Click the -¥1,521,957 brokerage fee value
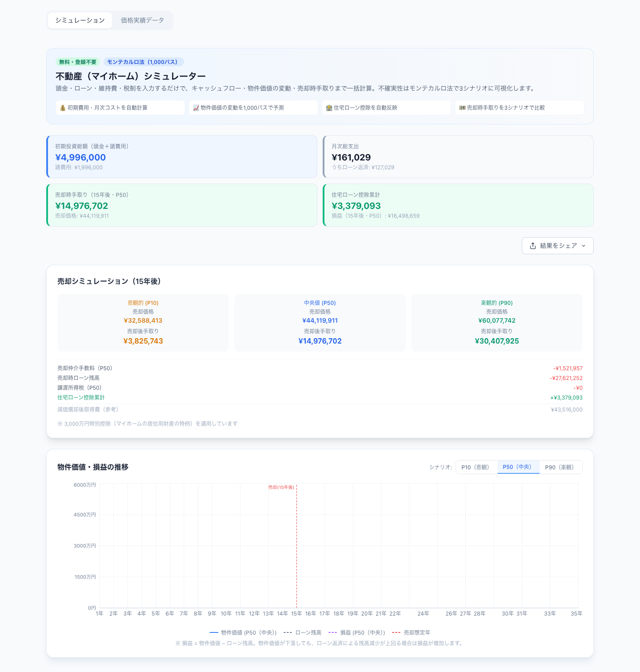The height and width of the screenshot is (672, 640). coord(568,368)
